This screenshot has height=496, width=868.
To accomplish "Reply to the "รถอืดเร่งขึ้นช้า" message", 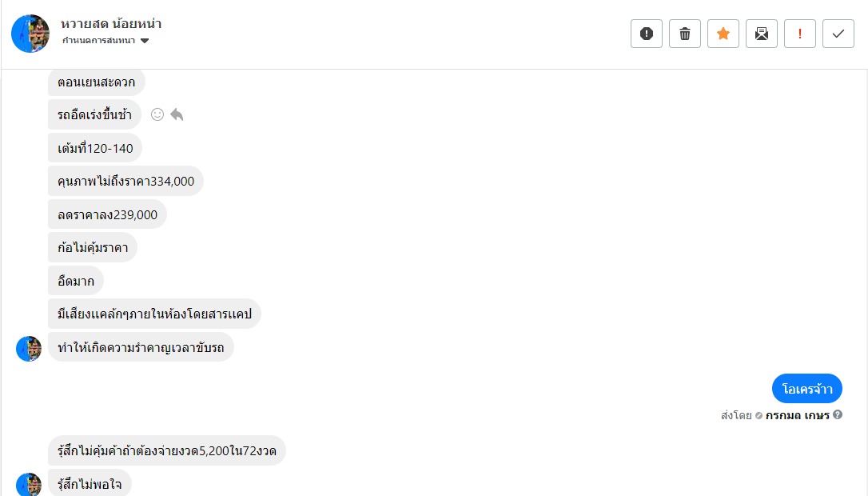I will [x=177, y=114].
